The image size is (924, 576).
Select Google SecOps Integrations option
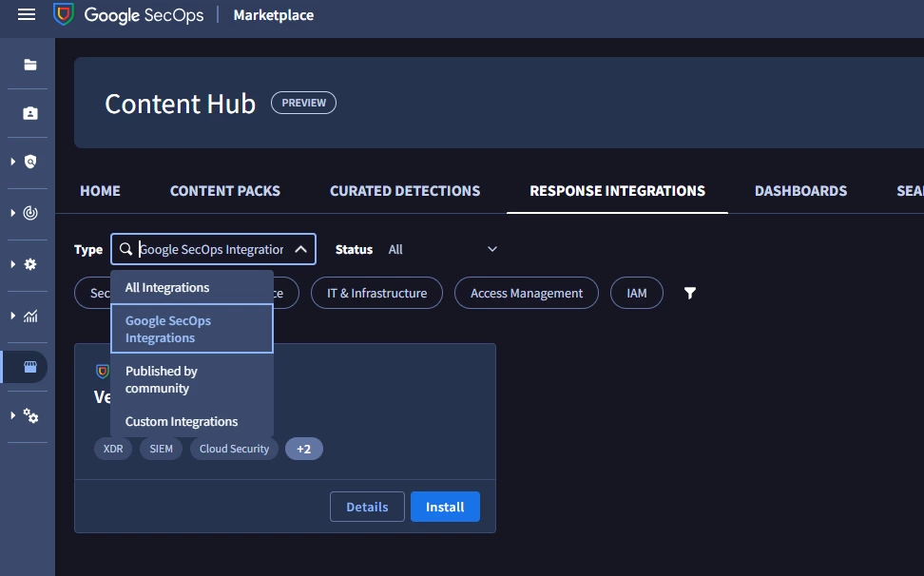[192, 329]
